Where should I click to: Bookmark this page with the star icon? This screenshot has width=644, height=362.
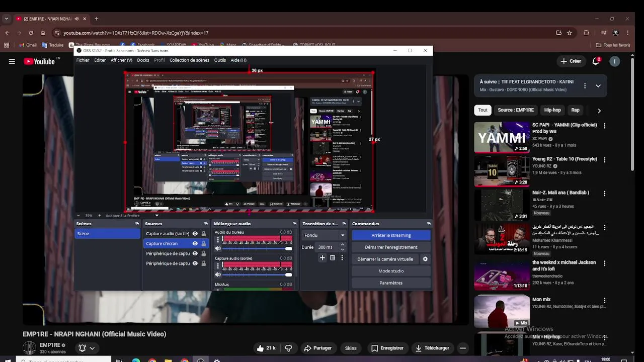(x=570, y=33)
